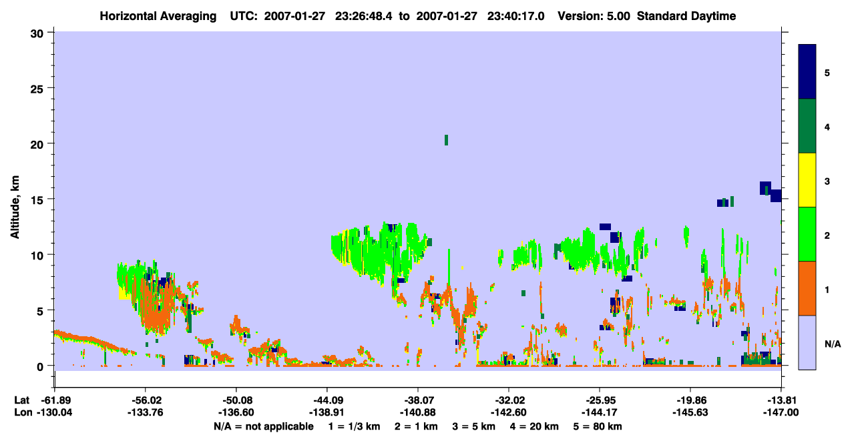Viewport: 868px width, 445px height.
Task: Click the isolated green feature at 20 km altitude
Action: click(446, 139)
